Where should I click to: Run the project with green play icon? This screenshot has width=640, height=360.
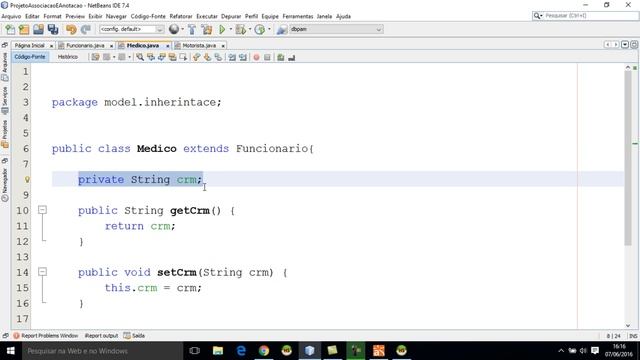(x=222, y=29)
